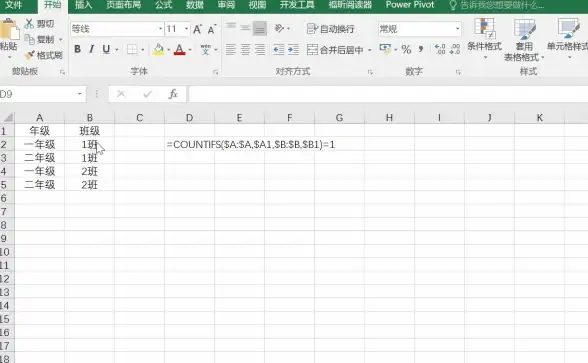Open the font name dropdown 等线

click(160, 29)
